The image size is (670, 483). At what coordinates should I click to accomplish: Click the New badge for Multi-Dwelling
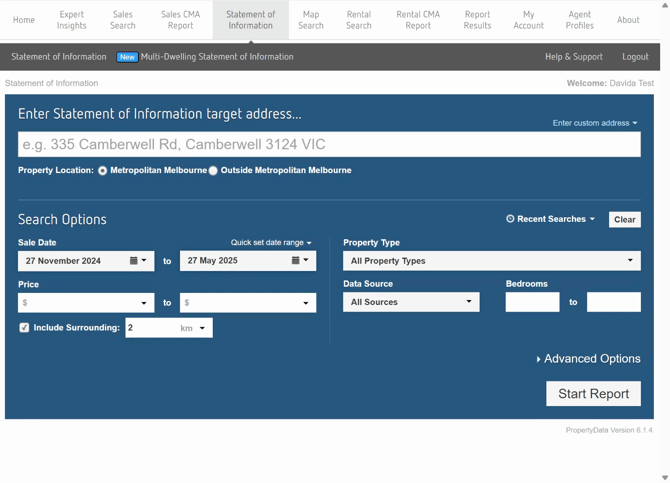coord(127,57)
